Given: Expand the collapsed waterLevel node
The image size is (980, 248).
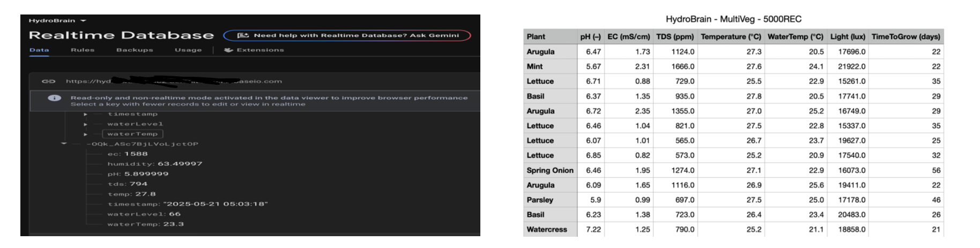Looking at the screenshot, I should pos(85,125).
